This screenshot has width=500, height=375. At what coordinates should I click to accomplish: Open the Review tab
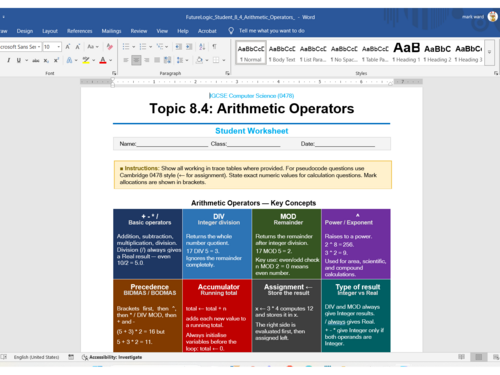(x=139, y=31)
